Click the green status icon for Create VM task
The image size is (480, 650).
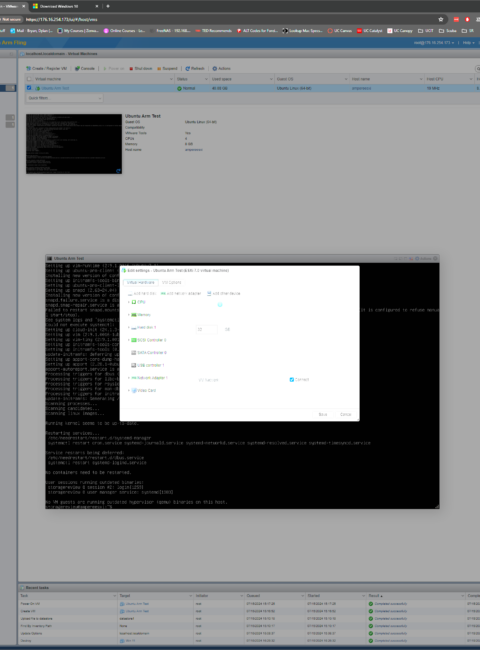[x=371, y=611]
